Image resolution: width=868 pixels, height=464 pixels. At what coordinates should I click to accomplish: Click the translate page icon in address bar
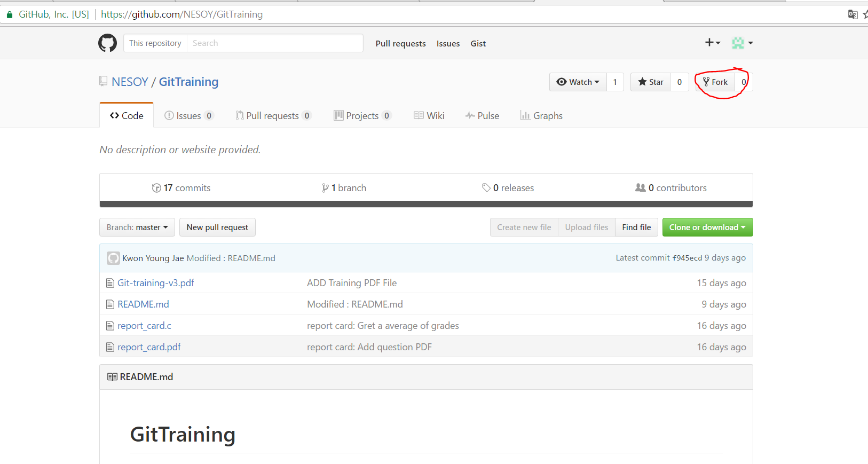point(853,14)
